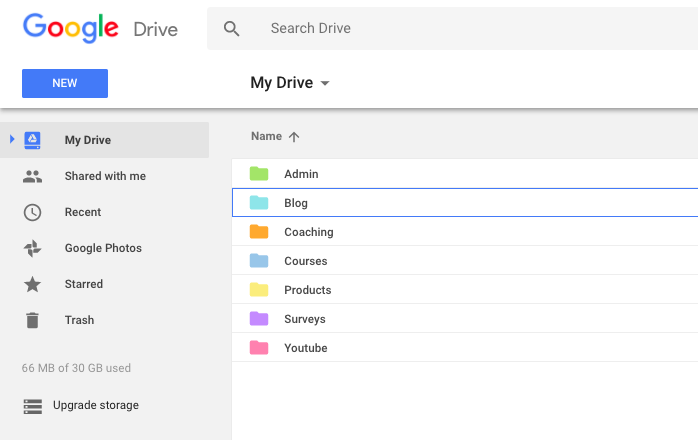Open the Starred section

[84, 284]
